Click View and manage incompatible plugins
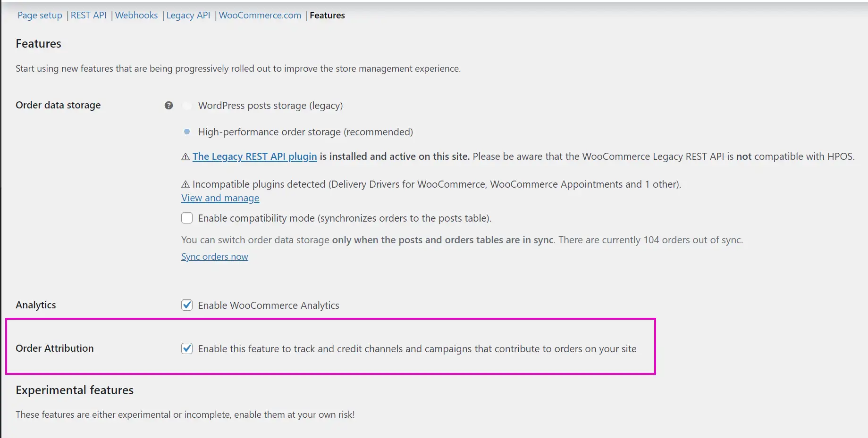 pos(220,198)
